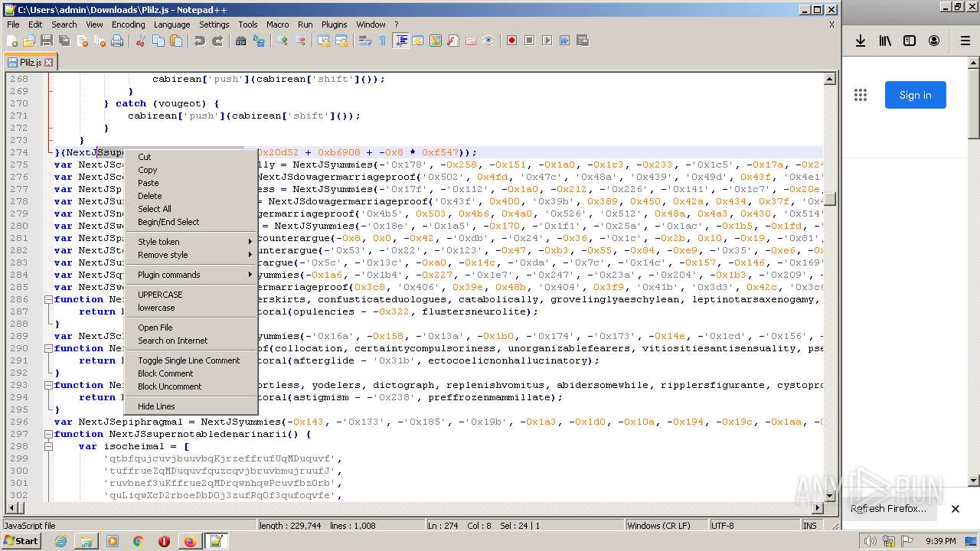Choose Search on Internet in context menu
Screen dimensions: 980x551
[191, 341]
